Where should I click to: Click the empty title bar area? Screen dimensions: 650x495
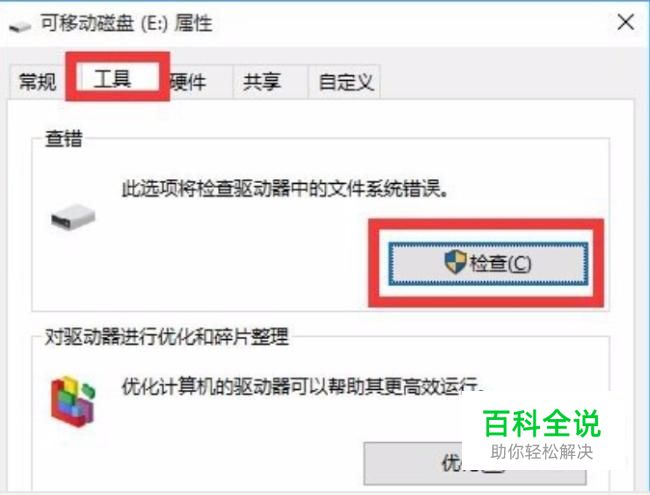point(410,23)
